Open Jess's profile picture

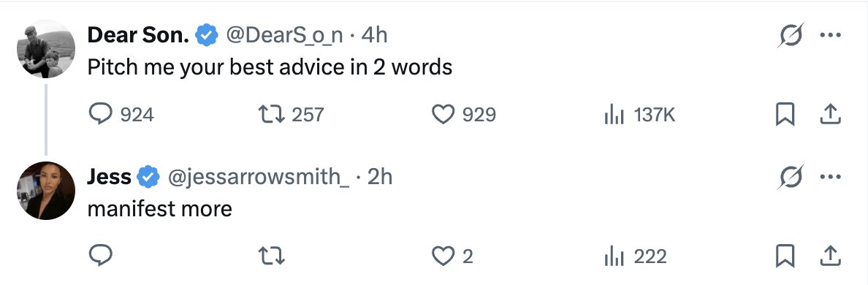tap(46, 191)
